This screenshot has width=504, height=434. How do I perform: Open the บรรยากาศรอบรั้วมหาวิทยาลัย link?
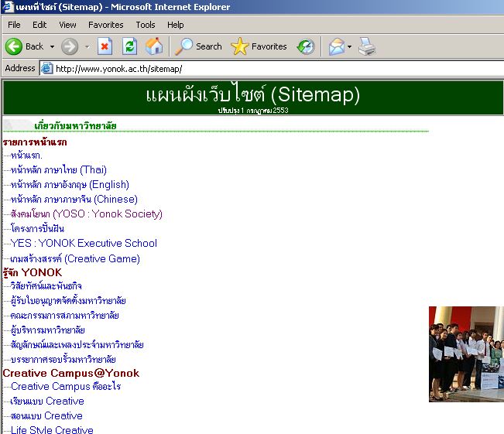pos(63,359)
